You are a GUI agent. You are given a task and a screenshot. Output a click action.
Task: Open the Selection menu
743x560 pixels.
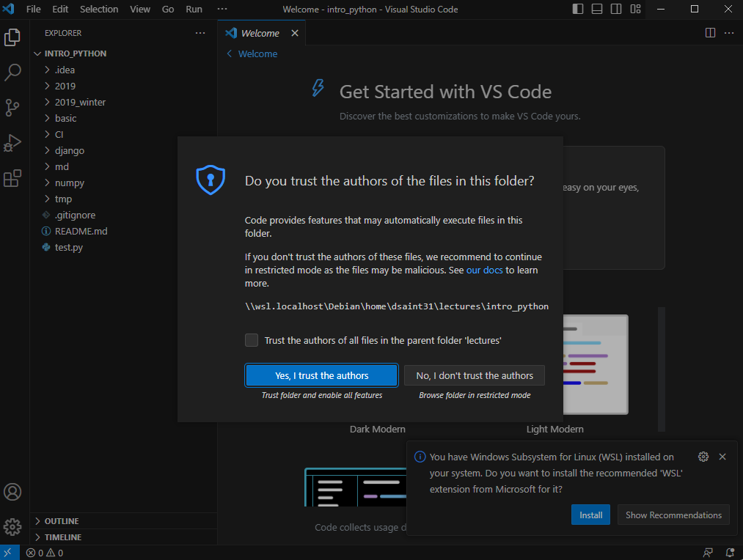click(x=99, y=9)
